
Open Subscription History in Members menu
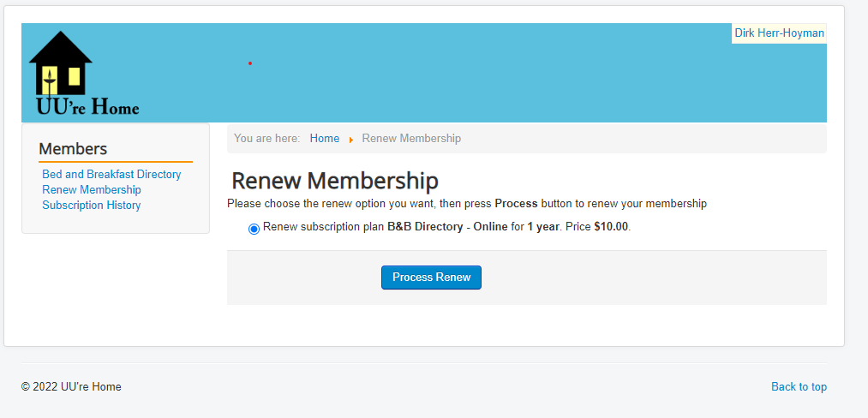coord(92,206)
